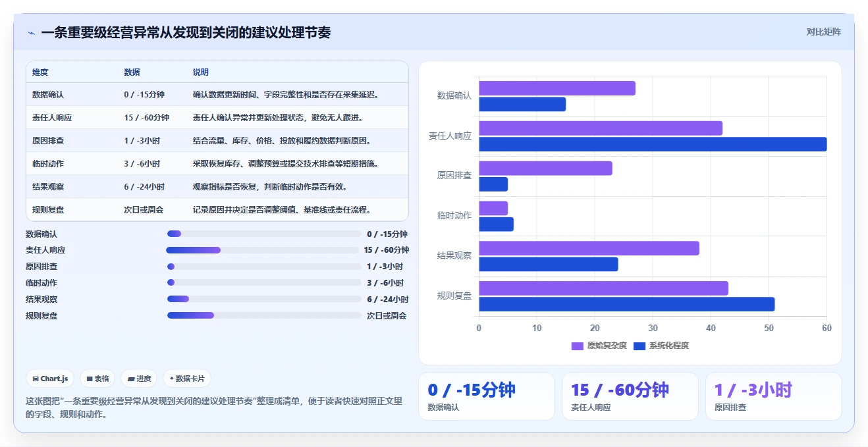Click the purple 数据确认 chart bar
The height and width of the screenshot is (447, 868).
click(557, 88)
